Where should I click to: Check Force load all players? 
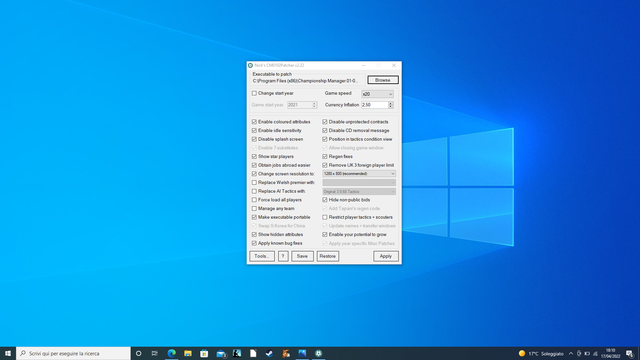[254, 200]
